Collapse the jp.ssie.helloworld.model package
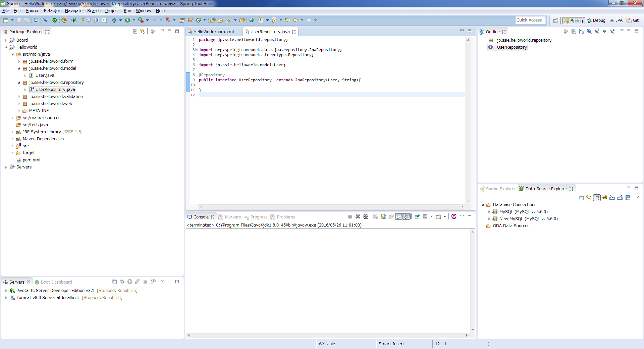Screen dimensions: 644x349 pos(19,68)
